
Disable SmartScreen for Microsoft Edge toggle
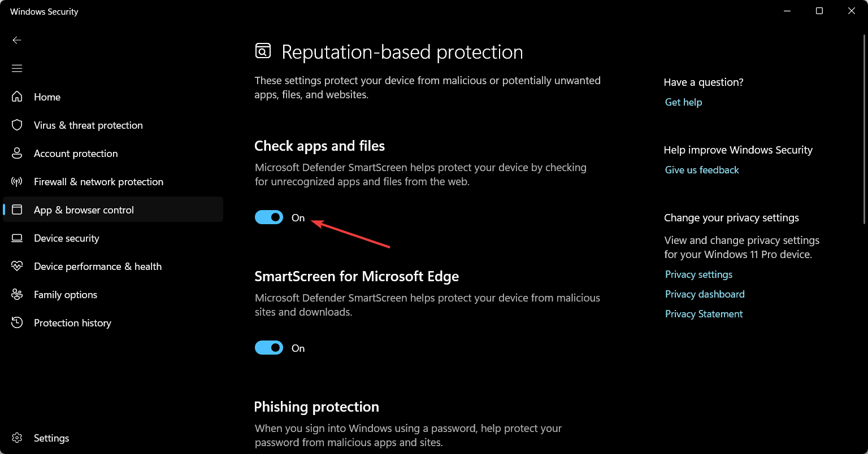click(269, 348)
